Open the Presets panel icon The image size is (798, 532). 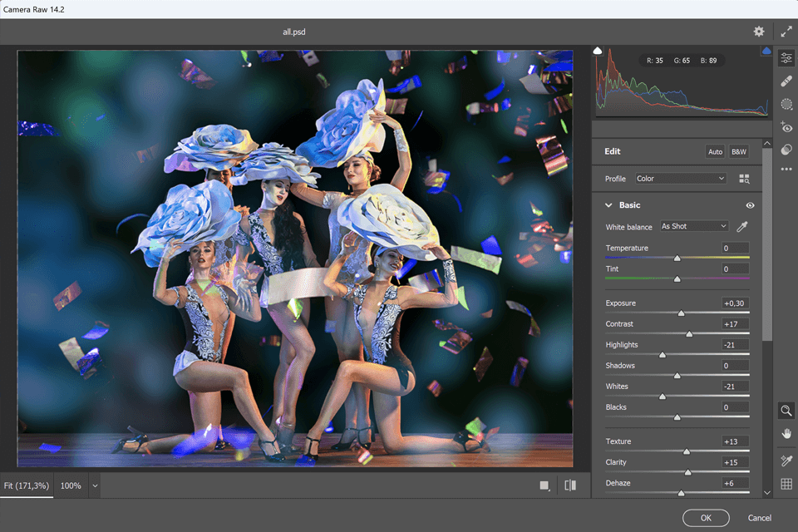coord(786,150)
